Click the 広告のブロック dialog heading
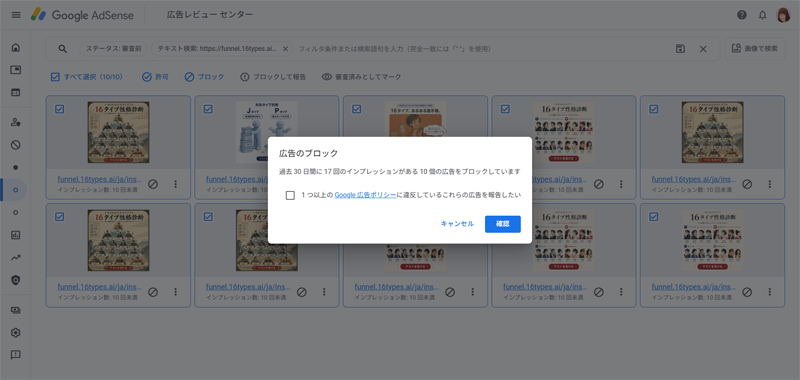Screen dimensions: 800x380 tap(308, 153)
